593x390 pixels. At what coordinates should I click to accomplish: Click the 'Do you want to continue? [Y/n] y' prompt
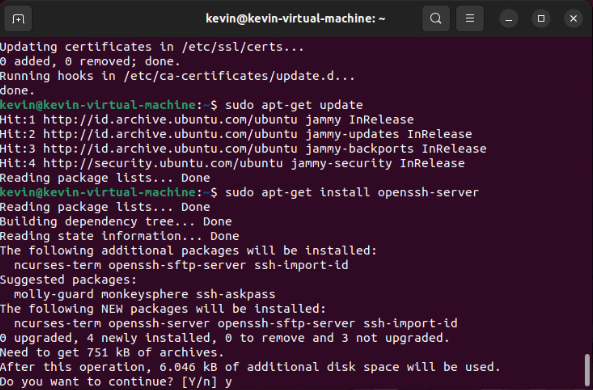click(116, 382)
